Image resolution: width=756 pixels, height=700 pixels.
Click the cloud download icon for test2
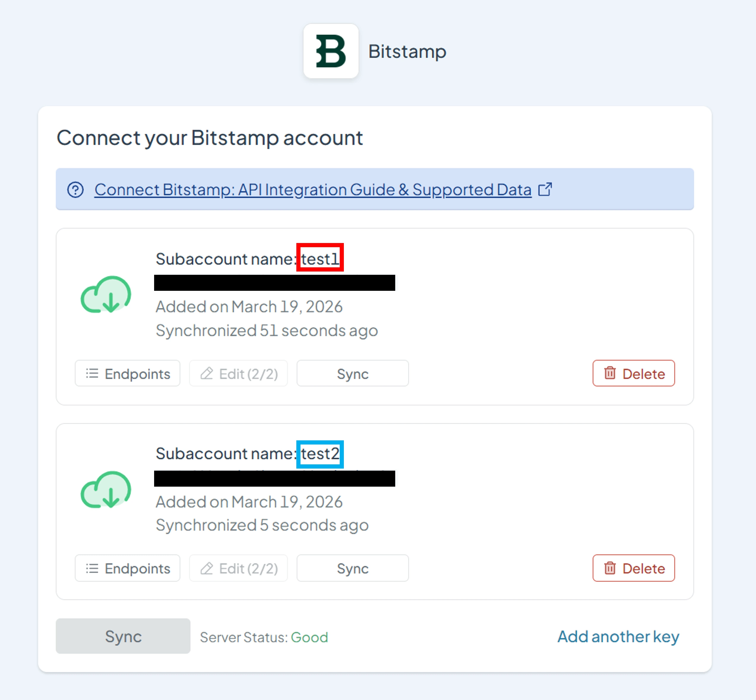106,490
